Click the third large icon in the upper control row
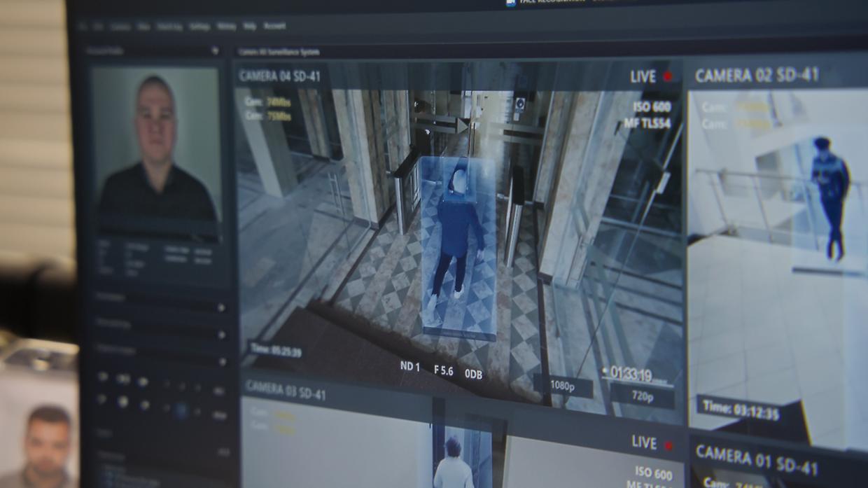Viewport: 868px width, 488px height. point(143,382)
